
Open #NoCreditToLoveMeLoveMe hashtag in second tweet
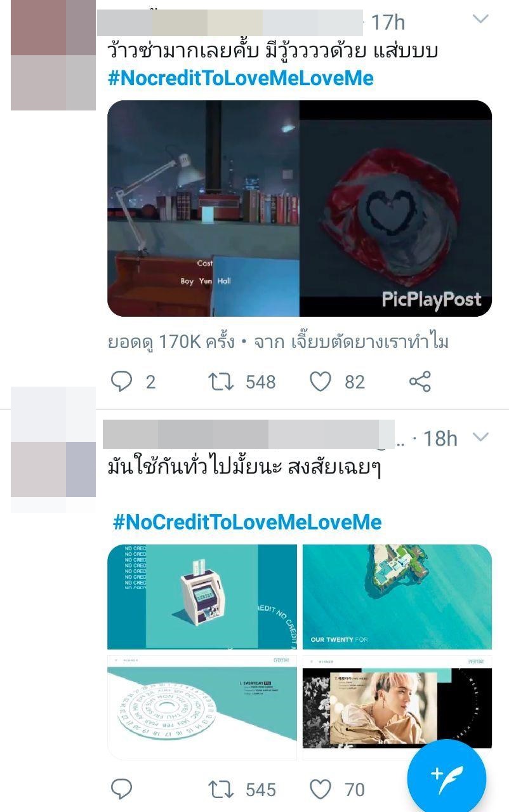[248, 522]
